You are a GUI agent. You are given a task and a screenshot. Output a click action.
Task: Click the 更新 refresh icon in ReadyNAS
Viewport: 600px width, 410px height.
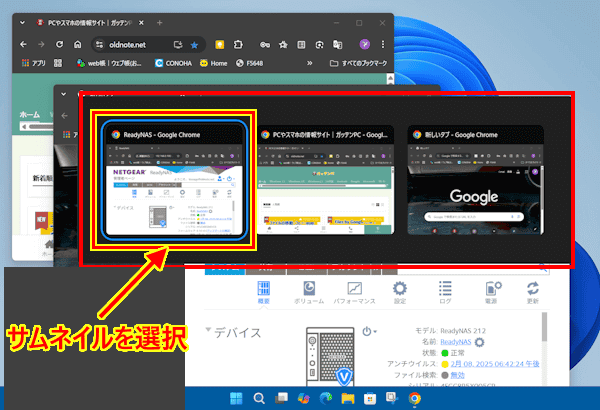click(533, 292)
